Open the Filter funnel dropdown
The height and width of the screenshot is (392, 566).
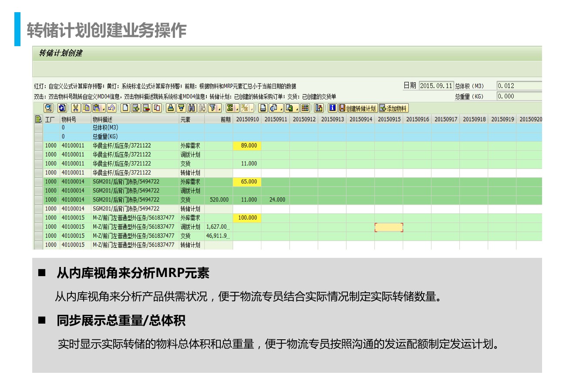click(214, 108)
